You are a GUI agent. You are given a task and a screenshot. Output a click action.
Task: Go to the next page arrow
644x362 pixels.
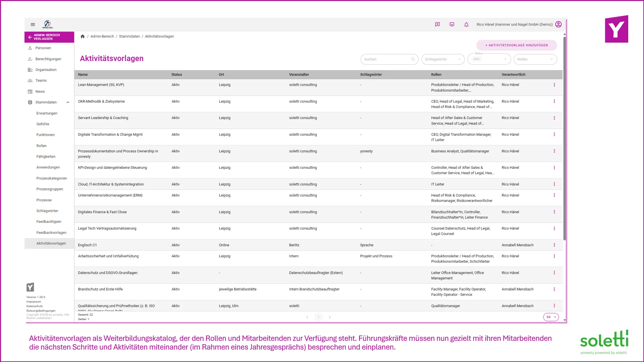pyautogui.click(x=330, y=317)
